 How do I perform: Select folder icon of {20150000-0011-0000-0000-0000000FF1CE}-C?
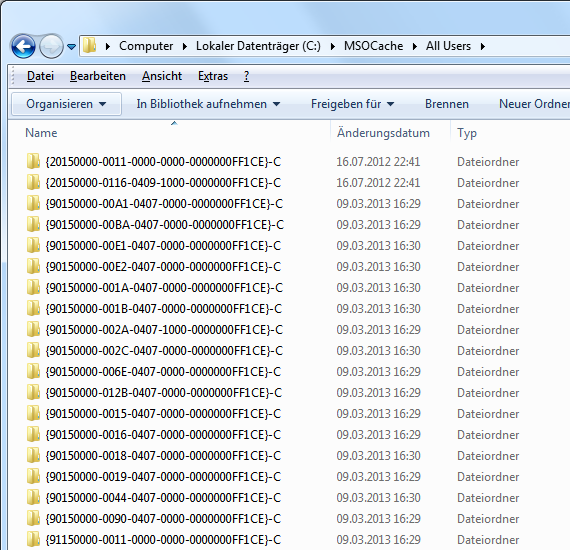(x=33, y=161)
